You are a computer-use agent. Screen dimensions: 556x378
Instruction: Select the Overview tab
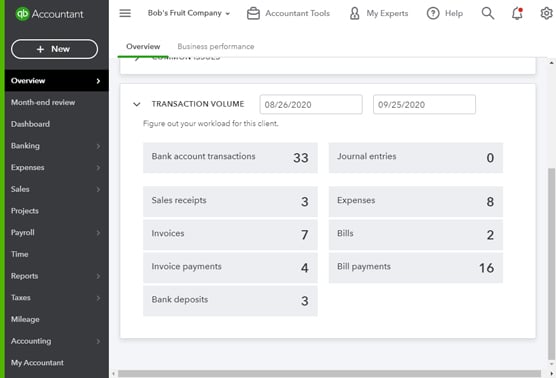click(143, 46)
